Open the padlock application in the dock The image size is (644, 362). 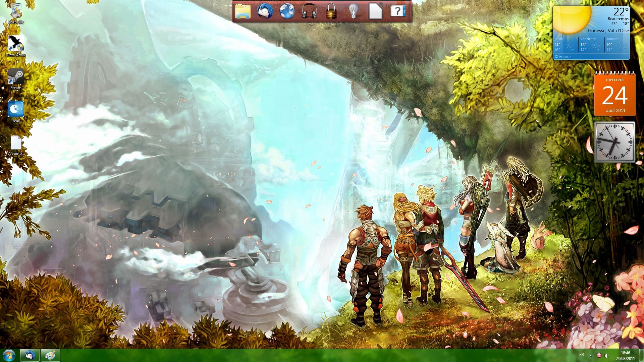(x=331, y=11)
